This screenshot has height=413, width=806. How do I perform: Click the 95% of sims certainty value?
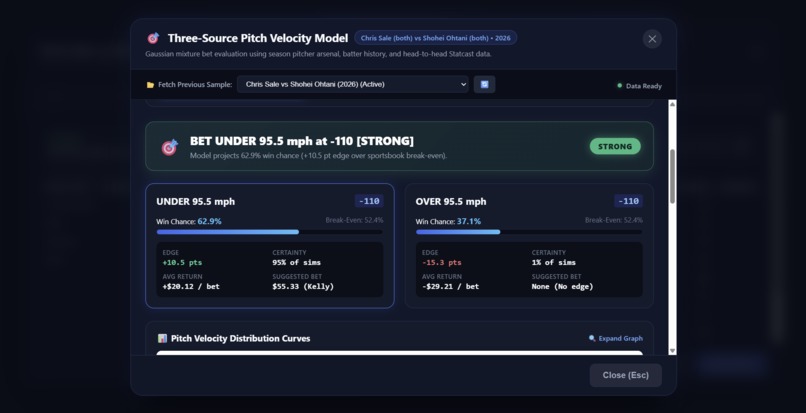click(x=297, y=262)
